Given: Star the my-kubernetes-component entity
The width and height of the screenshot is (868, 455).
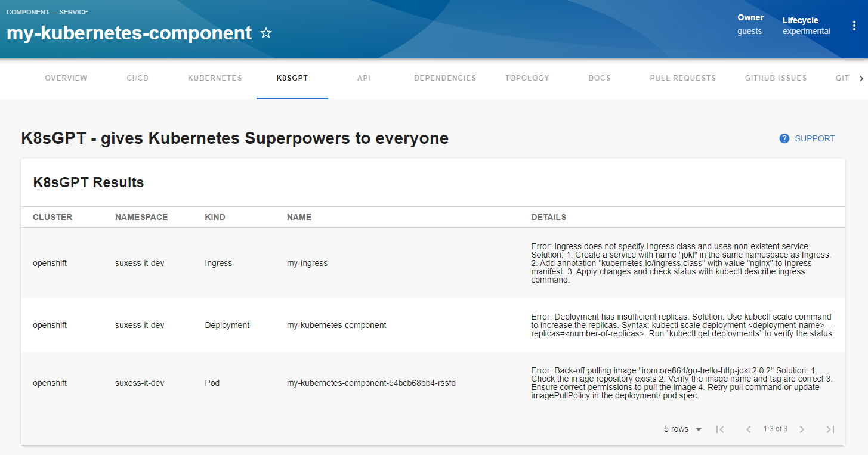Looking at the screenshot, I should coord(265,33).
